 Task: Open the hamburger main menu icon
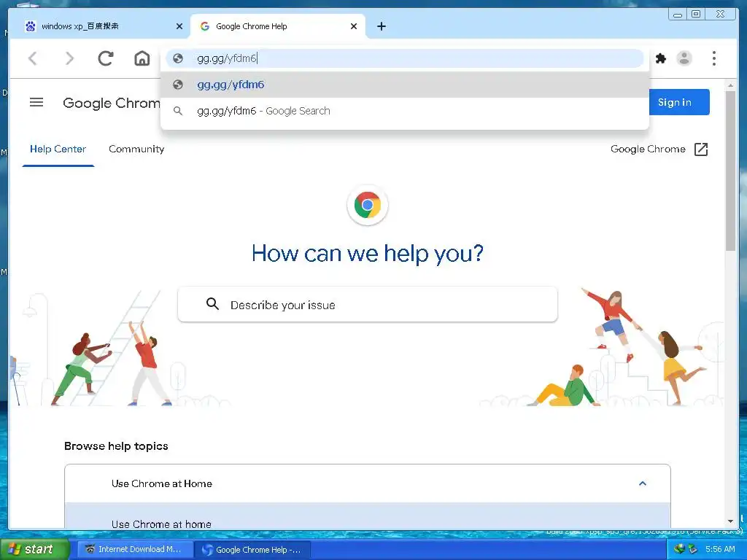36,102
